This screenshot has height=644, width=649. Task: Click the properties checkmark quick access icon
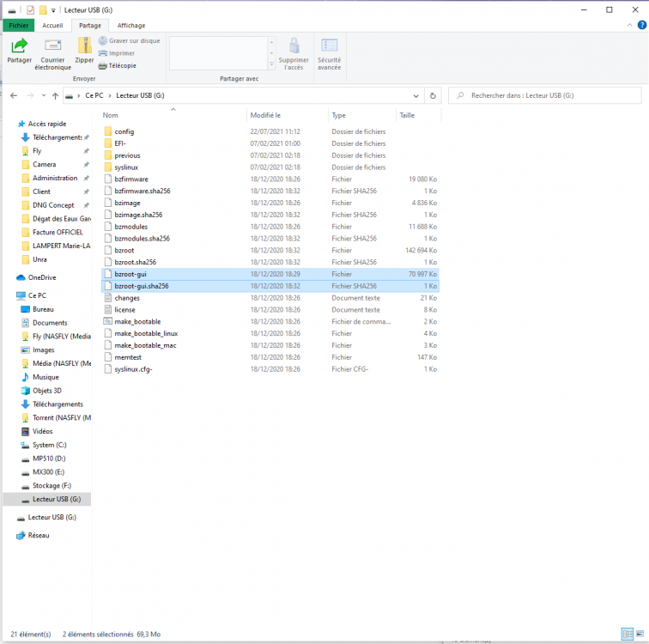tap(30, 10)
